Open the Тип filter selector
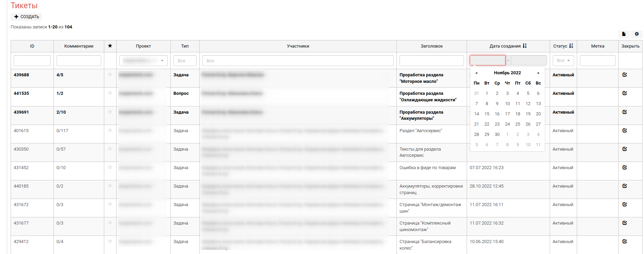This screenshot has width=644, height=254. (185, 61)
